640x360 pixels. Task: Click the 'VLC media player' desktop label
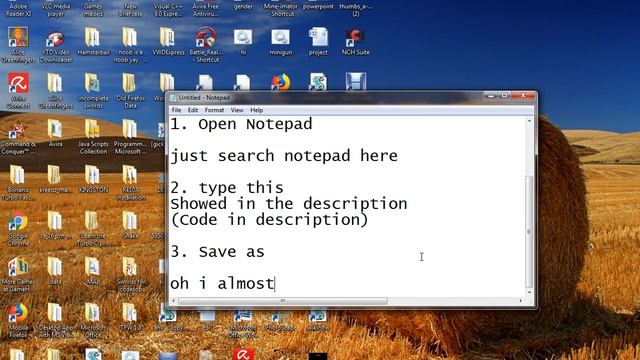pyautogui.click(x=56, y=10)
